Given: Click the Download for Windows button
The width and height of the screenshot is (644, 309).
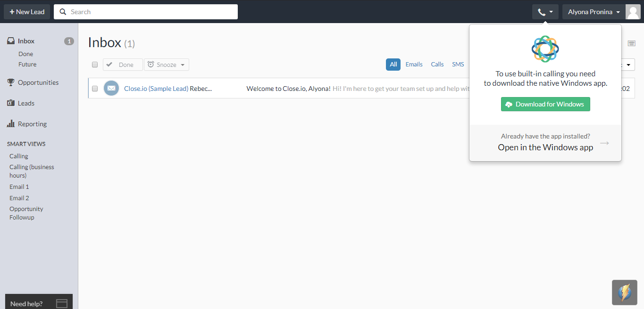Looking at the screenshot, I should click(x=545, y=104).
